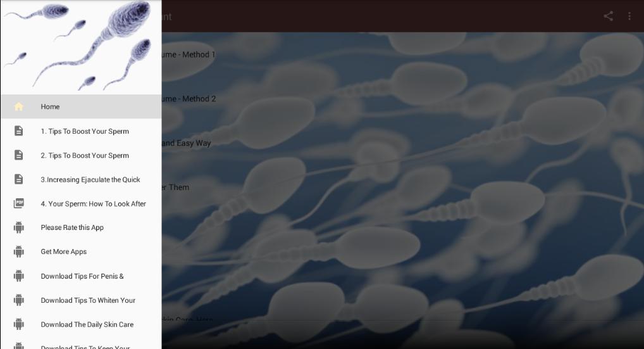Viewport: 644px width, 349px height.
Task: Click the sperm header image in drawer
Action: click(x=82, y=46)
